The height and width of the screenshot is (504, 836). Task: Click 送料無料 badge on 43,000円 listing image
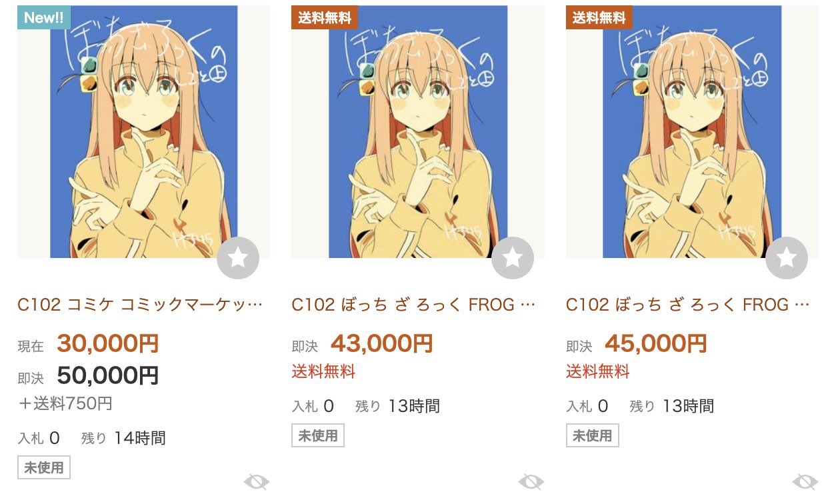pos(325,17)
